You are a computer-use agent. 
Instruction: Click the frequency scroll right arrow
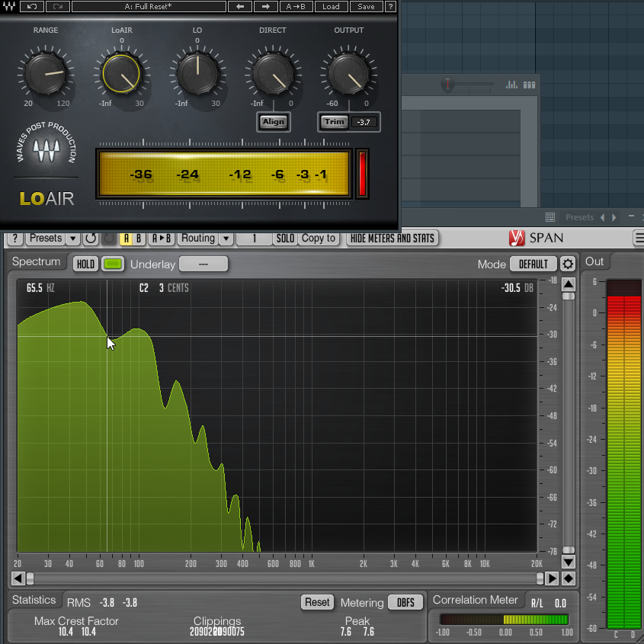point(552,578)
